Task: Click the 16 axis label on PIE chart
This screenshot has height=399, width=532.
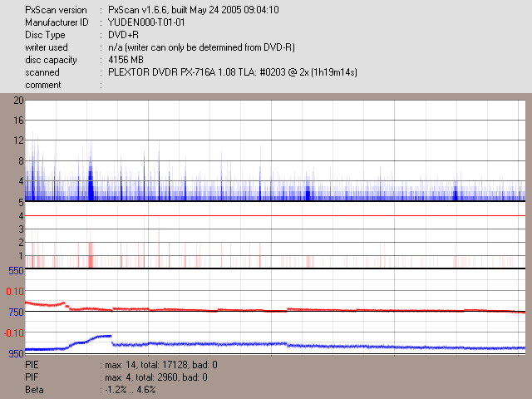Action: [x=18, y=121]
